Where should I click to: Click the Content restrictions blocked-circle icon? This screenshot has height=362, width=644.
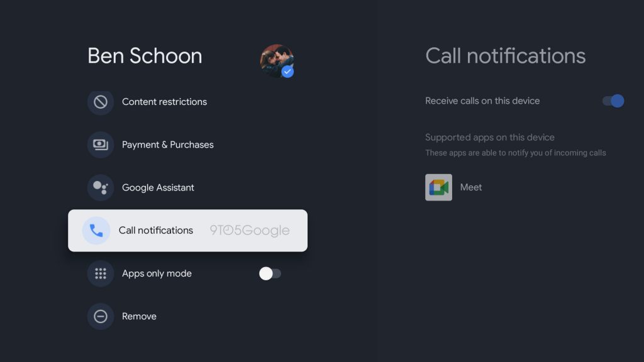tap(101, 102)
